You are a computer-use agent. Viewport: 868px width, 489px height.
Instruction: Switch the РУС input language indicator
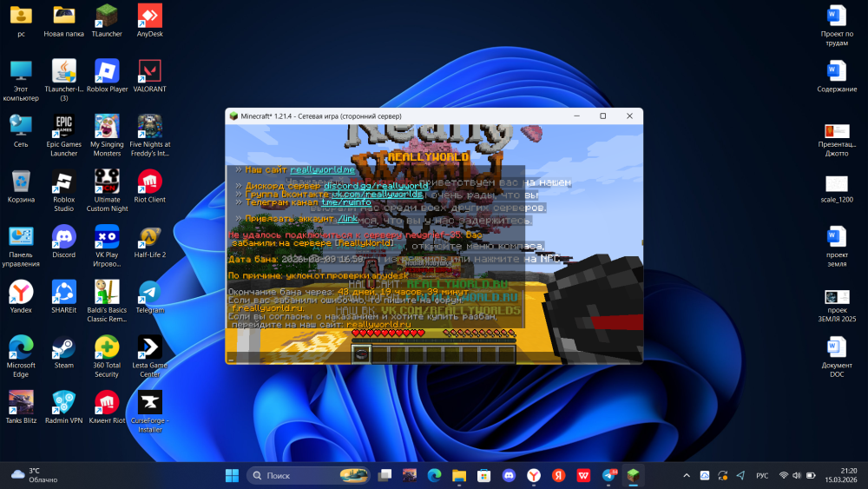(x=762, y=475)
